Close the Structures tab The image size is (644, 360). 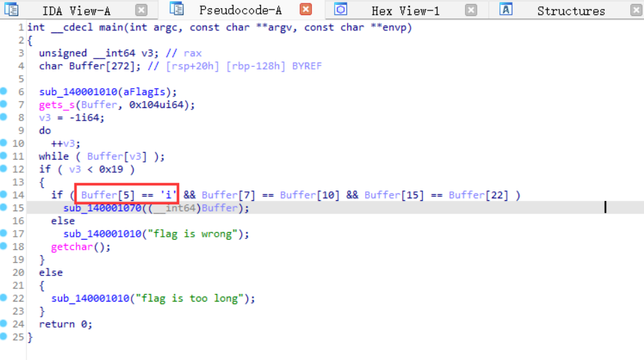point(636,10)
